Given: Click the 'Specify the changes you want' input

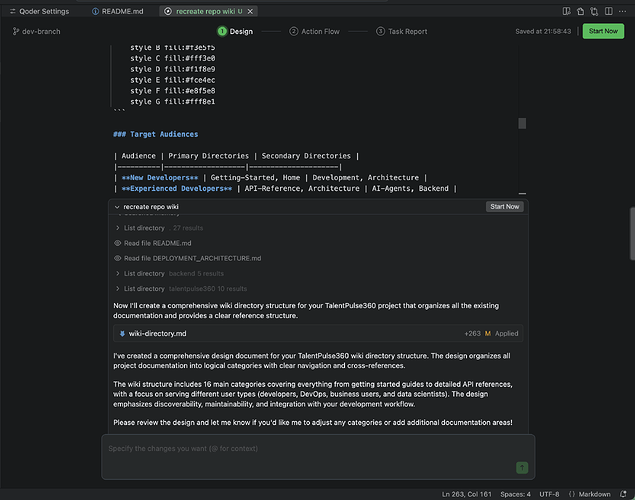Looking at the screenshot, I should (300, 448).
